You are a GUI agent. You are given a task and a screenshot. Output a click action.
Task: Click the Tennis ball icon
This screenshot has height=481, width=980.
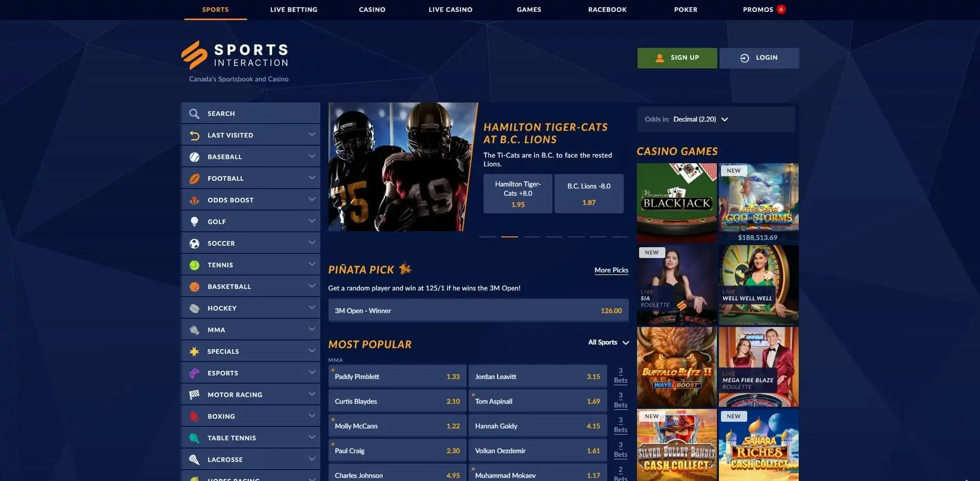click(194, 265)
